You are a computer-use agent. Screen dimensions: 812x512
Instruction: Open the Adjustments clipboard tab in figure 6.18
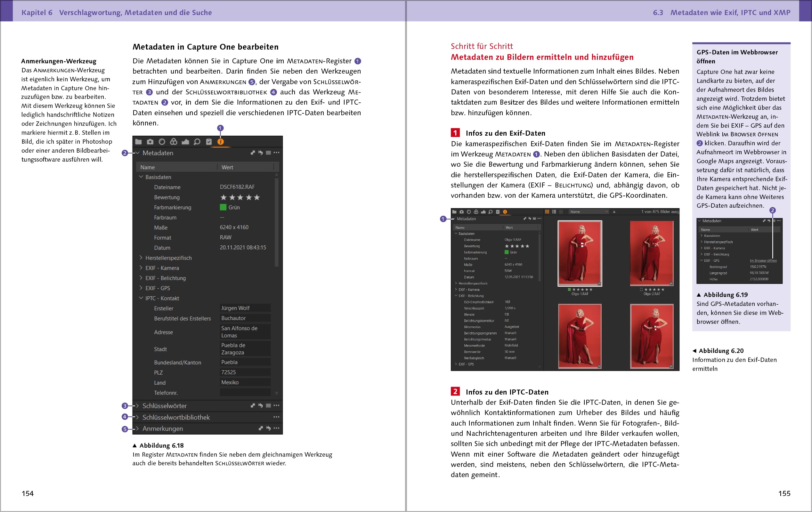click(x=209, y=141)
